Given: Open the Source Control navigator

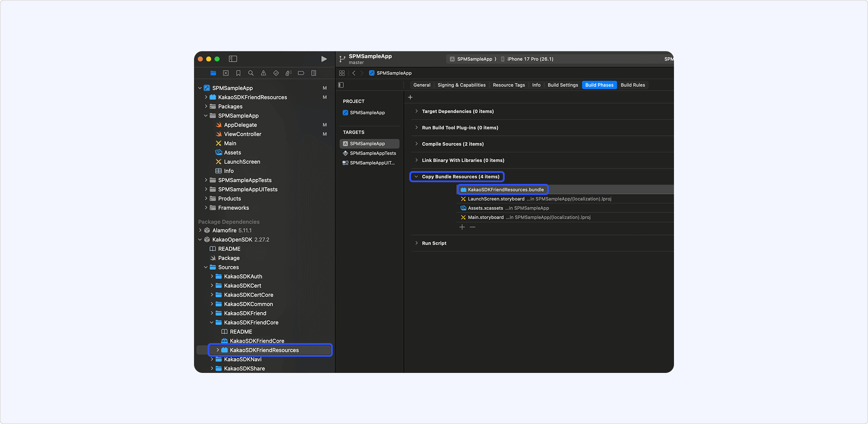Looking at the screenshot, I should click(x=226, y=73).
